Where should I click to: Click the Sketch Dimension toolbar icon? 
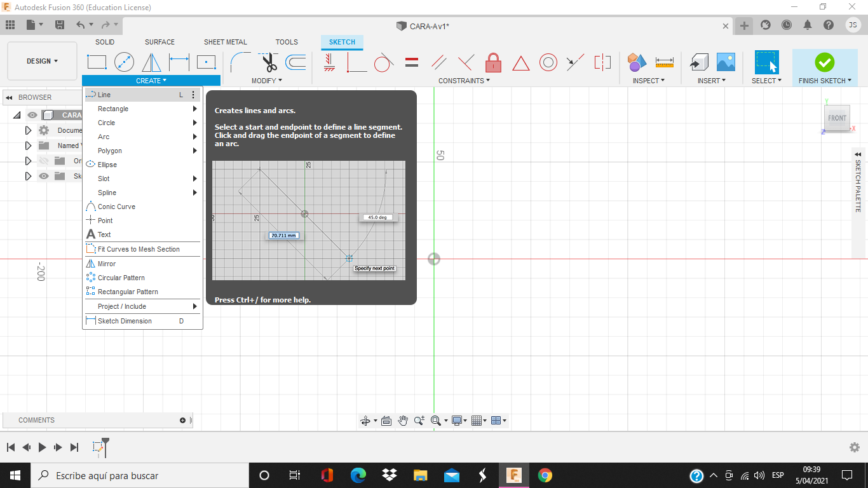pyautogui.click(x=179, y=62)
